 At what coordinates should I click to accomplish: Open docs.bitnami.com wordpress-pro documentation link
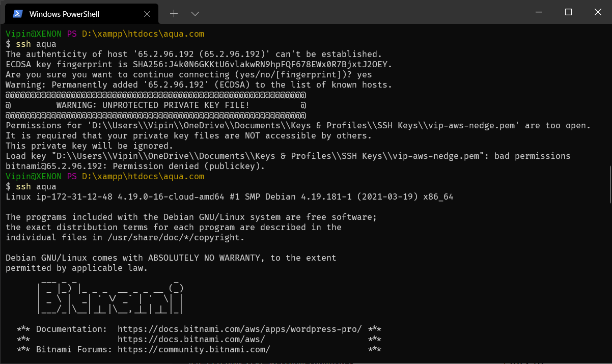(x=240, y=329)
